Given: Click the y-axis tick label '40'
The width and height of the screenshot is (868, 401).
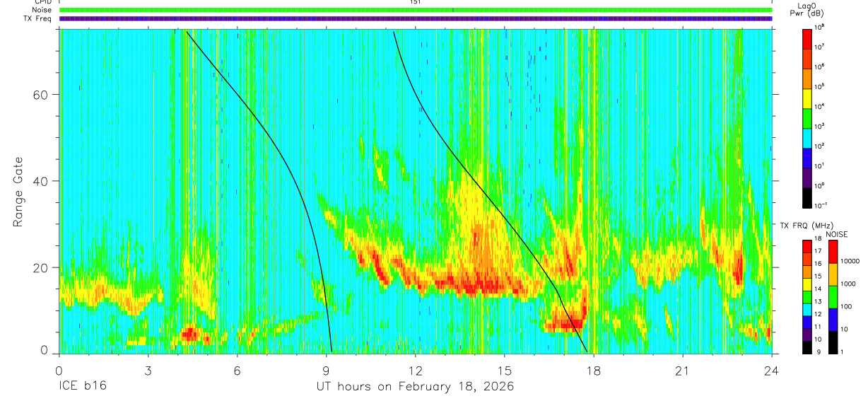Looking at the screenshot, I should (41, 181).
